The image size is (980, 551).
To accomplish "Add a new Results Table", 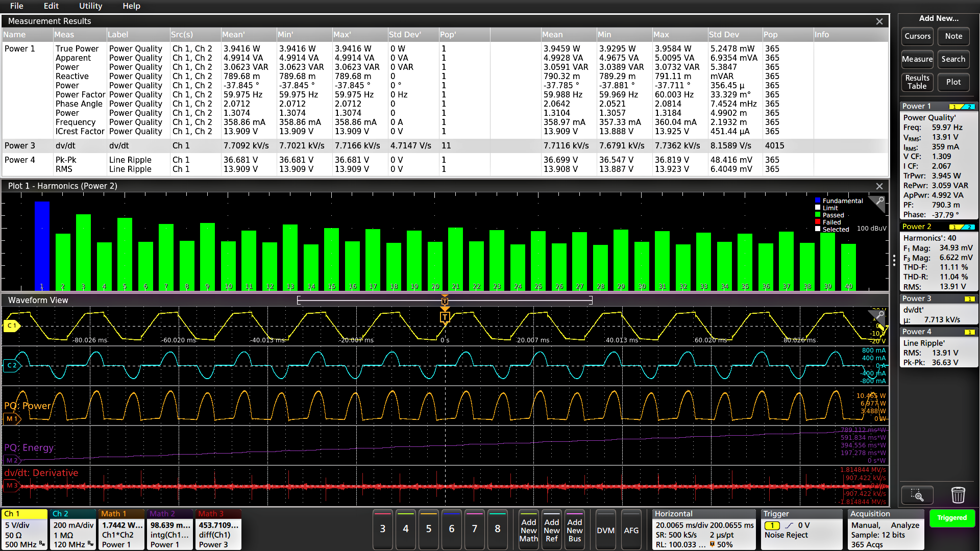I will pos(917,82).
